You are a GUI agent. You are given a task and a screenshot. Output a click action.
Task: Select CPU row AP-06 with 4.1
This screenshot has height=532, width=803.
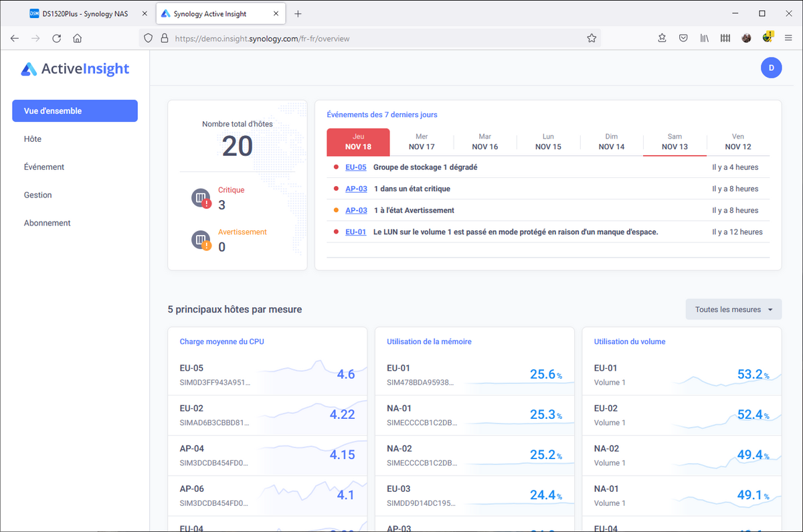click(268, 495)
